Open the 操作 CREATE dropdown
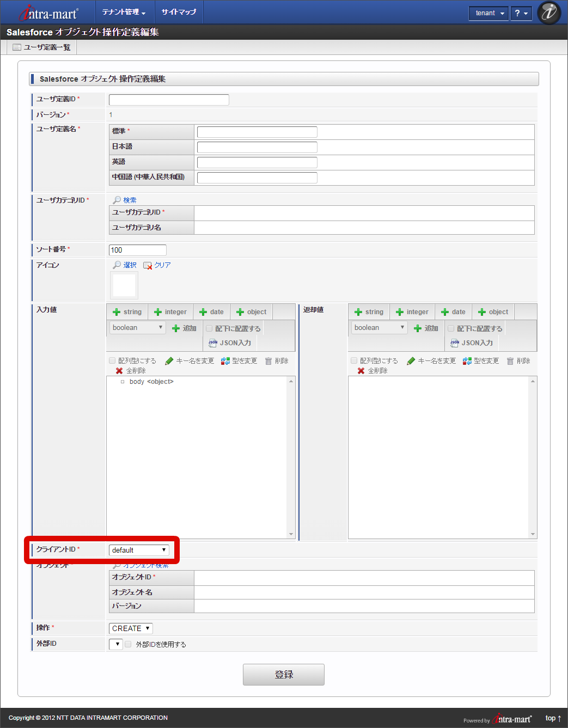 (x=131, y=628)
